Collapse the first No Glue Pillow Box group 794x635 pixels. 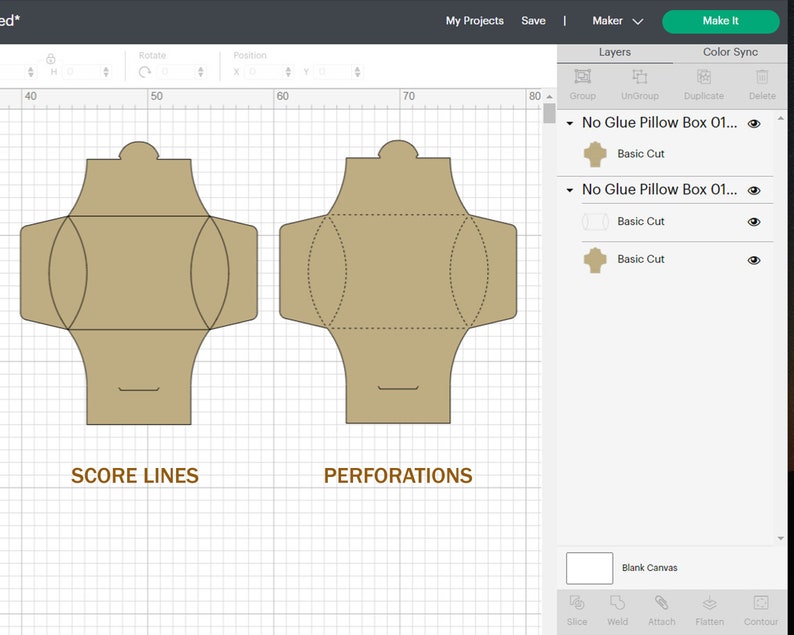pyautogui.click(x=570, y=123)
